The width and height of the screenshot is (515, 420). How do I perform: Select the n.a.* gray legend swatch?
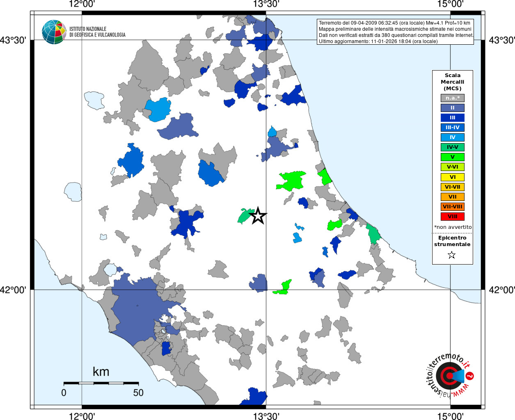pos(452,98)
